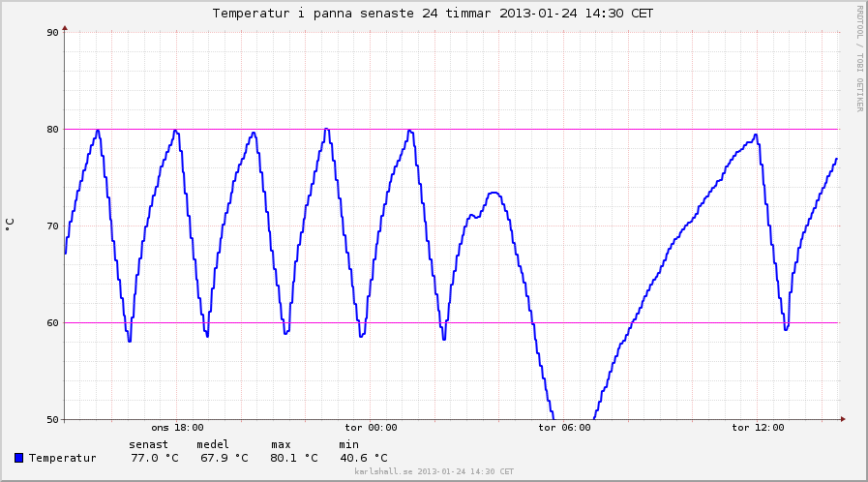Screen dimensions: 868x482
Task: Click the 80 value on the Y-axis
Action: [52, 130]
